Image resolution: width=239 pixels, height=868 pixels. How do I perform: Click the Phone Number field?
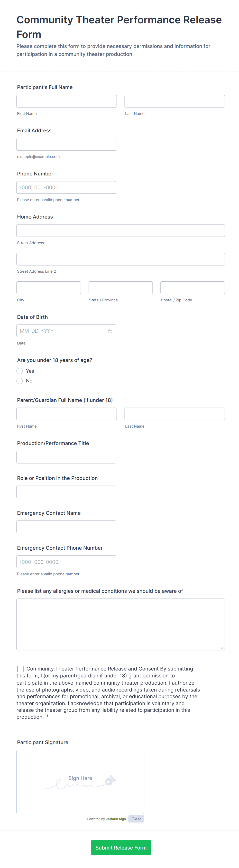coord(66,187)
